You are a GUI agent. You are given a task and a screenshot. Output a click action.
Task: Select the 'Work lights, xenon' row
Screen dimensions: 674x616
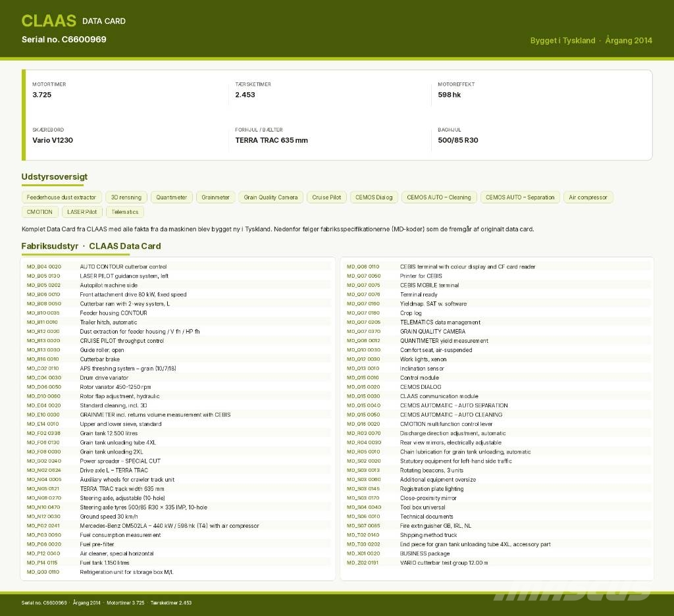pyautogui.click(x=498, y=359)
